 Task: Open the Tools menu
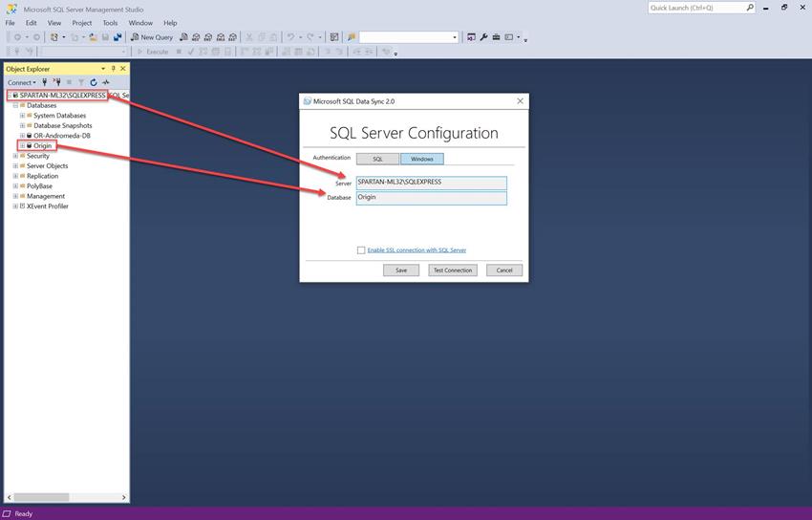pyautogui.click(x=110, y=23)
